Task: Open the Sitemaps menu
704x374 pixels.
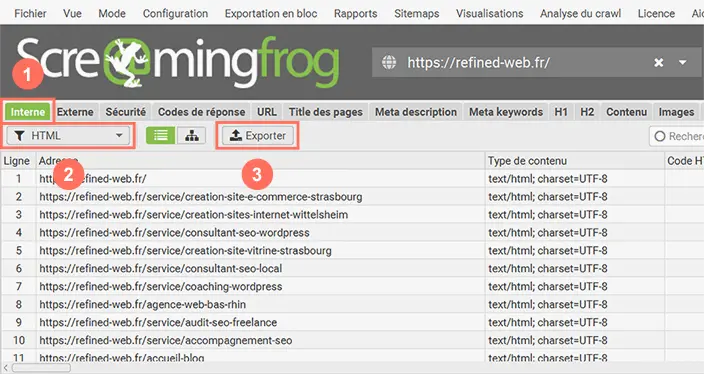Action: tap(417, 13)
